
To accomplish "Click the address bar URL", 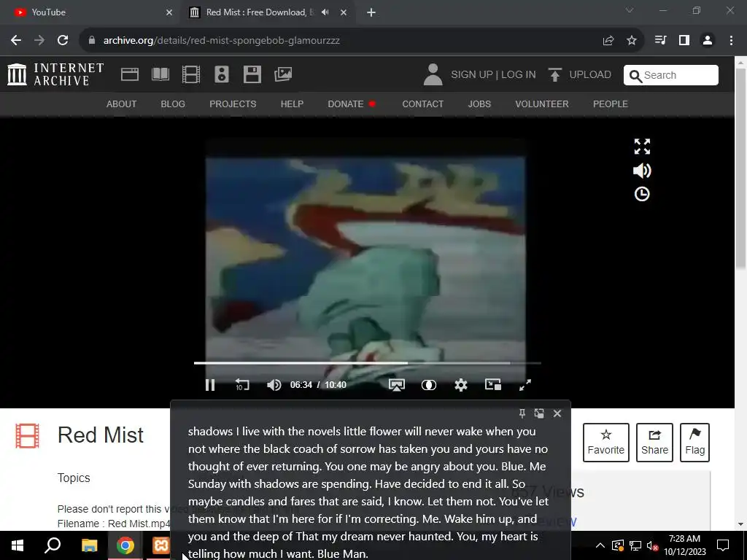I will [x=222, y=41].
